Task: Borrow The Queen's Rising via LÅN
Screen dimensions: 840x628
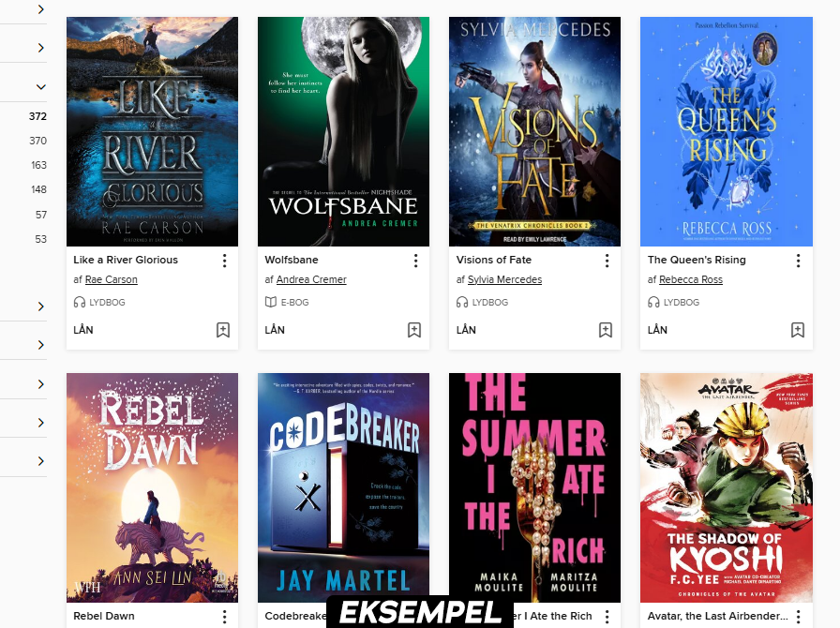Action: pos(657,330)
